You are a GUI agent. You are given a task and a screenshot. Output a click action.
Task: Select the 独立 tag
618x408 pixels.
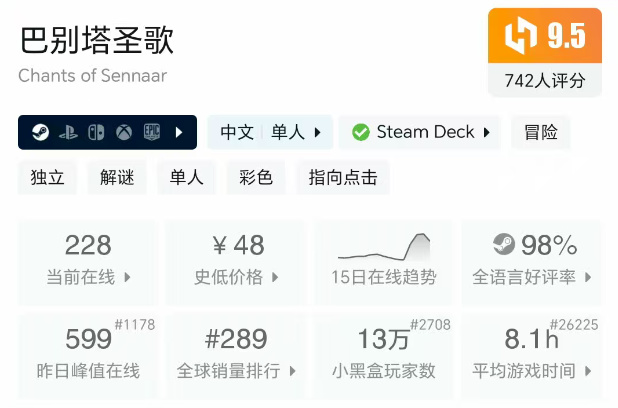click(x=47, y=177)
